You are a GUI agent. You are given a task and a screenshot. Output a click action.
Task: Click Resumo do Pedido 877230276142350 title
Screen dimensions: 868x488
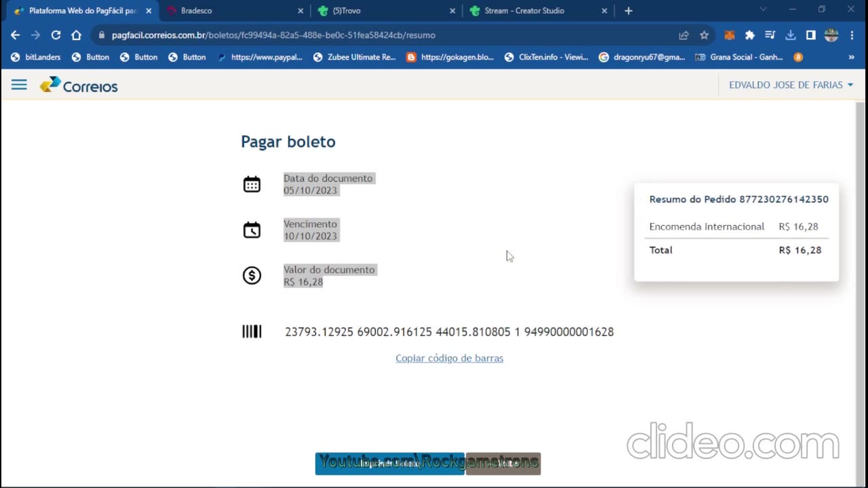tap(739, 199)
